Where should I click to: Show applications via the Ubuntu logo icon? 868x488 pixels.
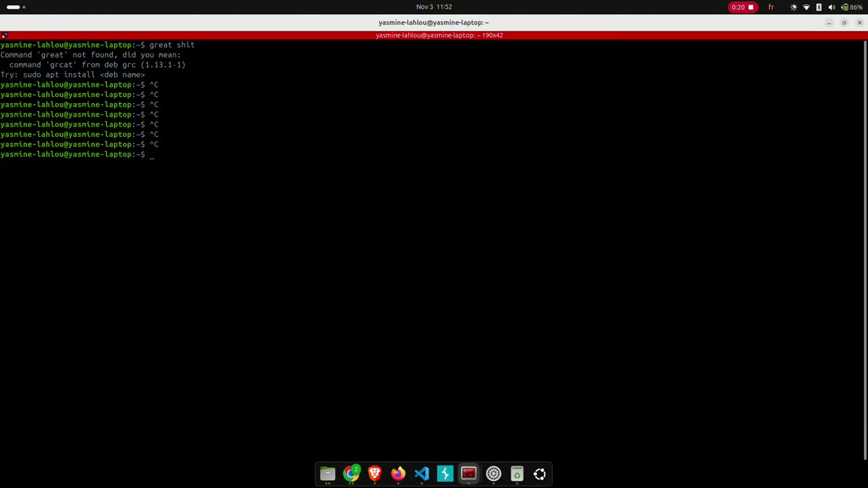pos(540,474)
